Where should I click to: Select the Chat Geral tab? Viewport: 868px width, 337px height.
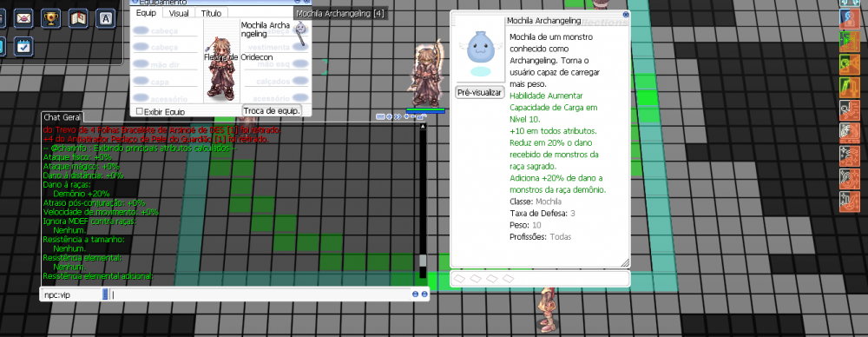coord(62,117)
